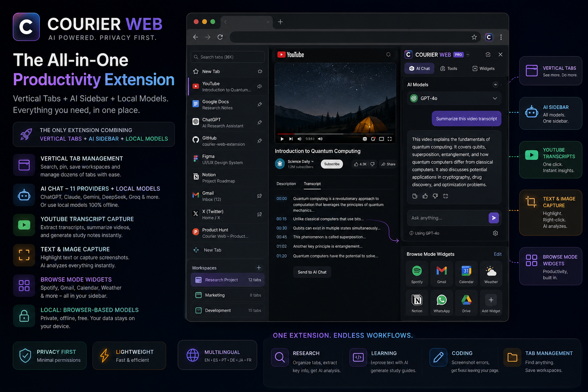
Task: Toggle pin on the Google Docs tab
Action: [260, 105]
